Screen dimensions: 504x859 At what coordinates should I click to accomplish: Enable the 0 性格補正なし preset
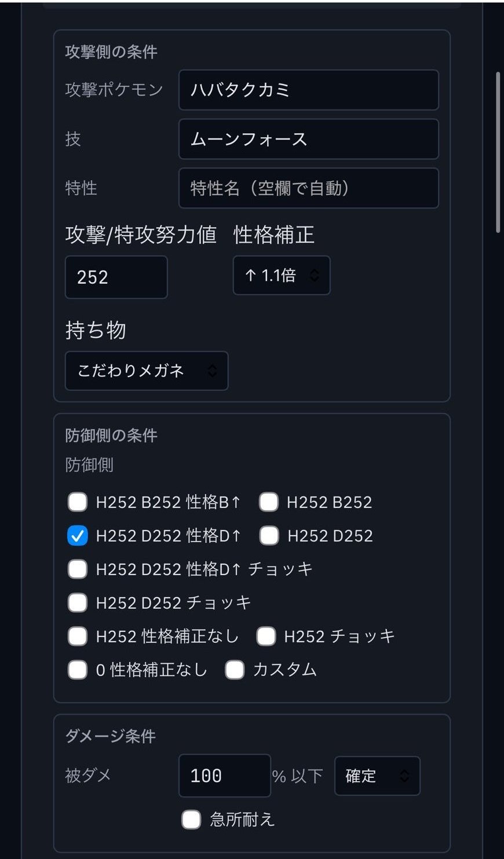[77, 670]
